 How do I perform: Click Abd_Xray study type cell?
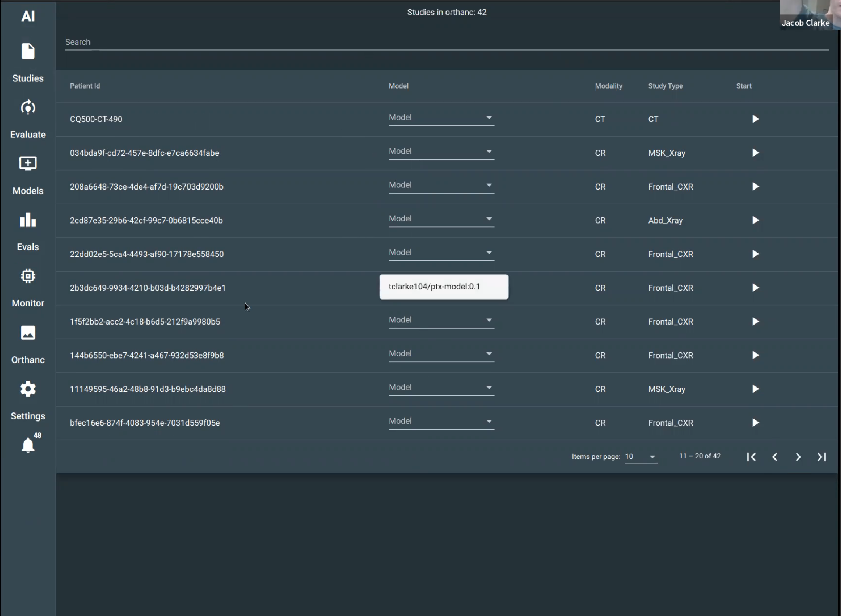(x=665, y=220)
